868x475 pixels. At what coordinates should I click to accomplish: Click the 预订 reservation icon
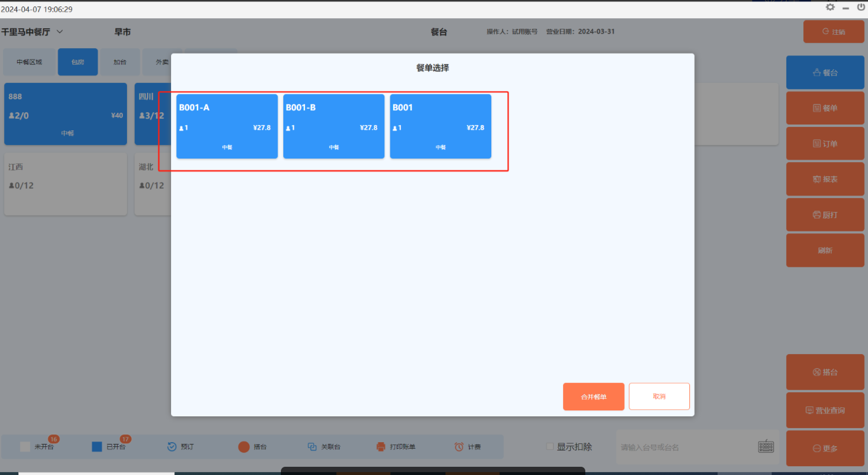coord(172,447)
